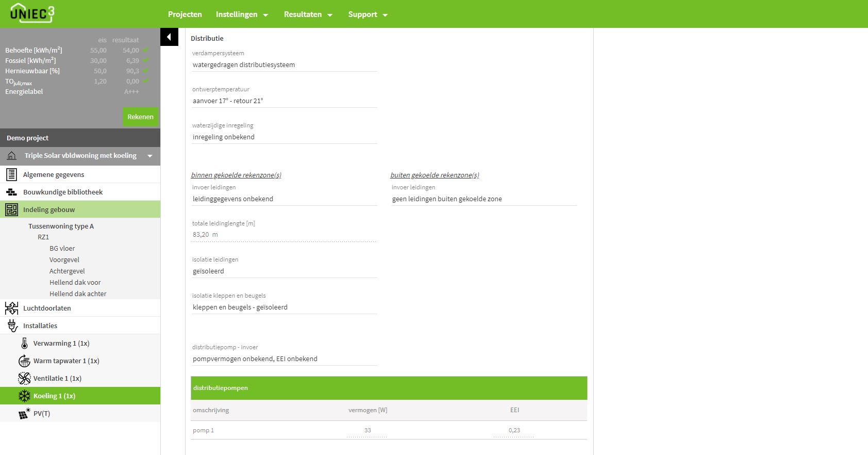The height and width of the screenshot is (455, 868).
Task: Go to the Projecten page
Action: pos(185,14)
